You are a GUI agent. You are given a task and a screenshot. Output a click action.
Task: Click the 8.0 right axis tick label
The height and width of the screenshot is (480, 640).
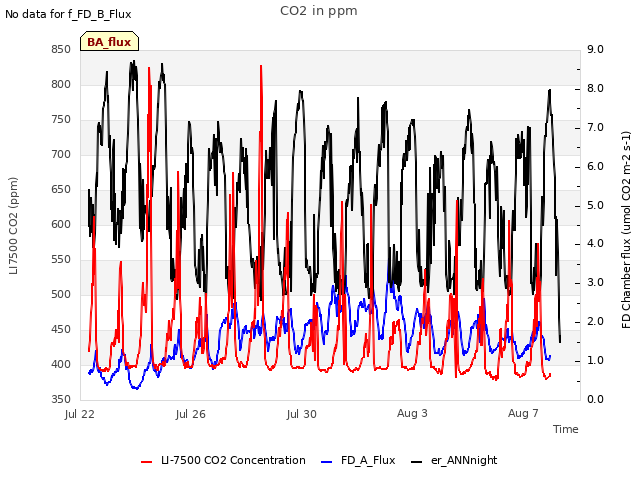[x=596, y=89]
